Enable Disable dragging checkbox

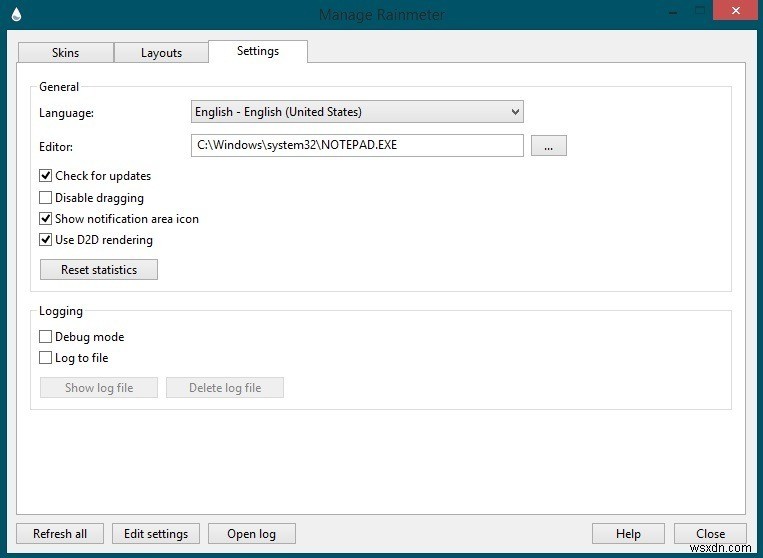(46, 198)
